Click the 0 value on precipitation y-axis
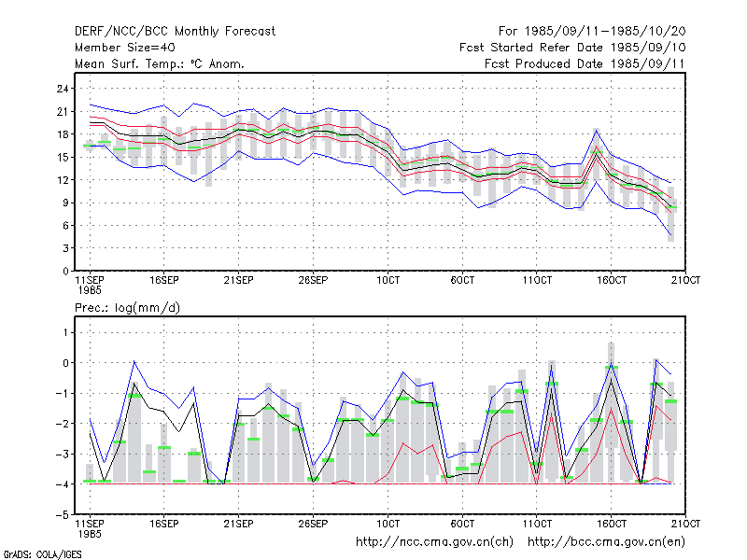Screen dimensions: 747x560 pos(65,363)
